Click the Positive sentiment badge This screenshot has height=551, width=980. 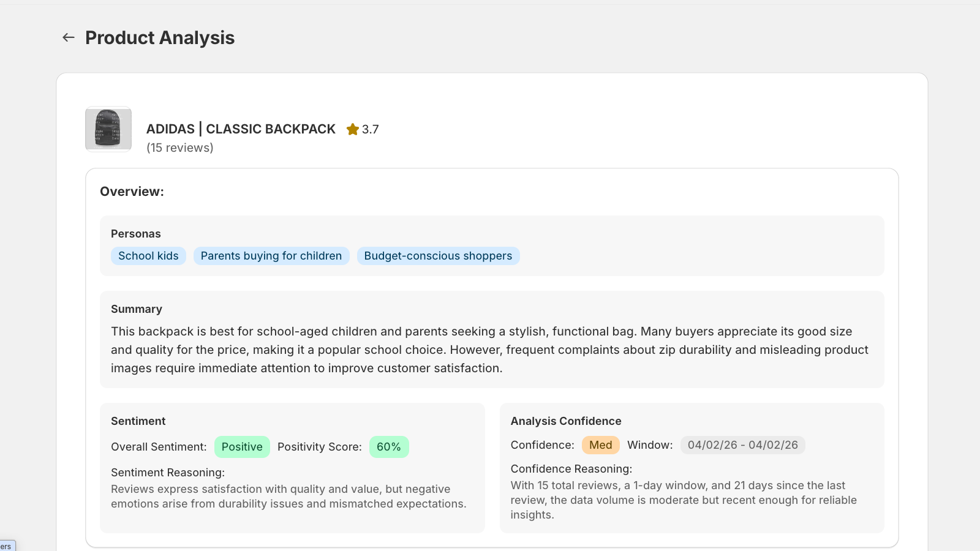(x=242, y=447)
